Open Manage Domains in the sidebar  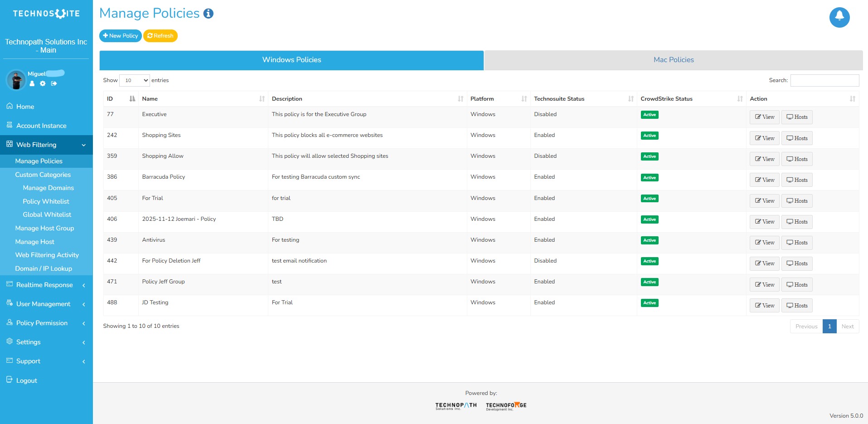coord(48,188)
